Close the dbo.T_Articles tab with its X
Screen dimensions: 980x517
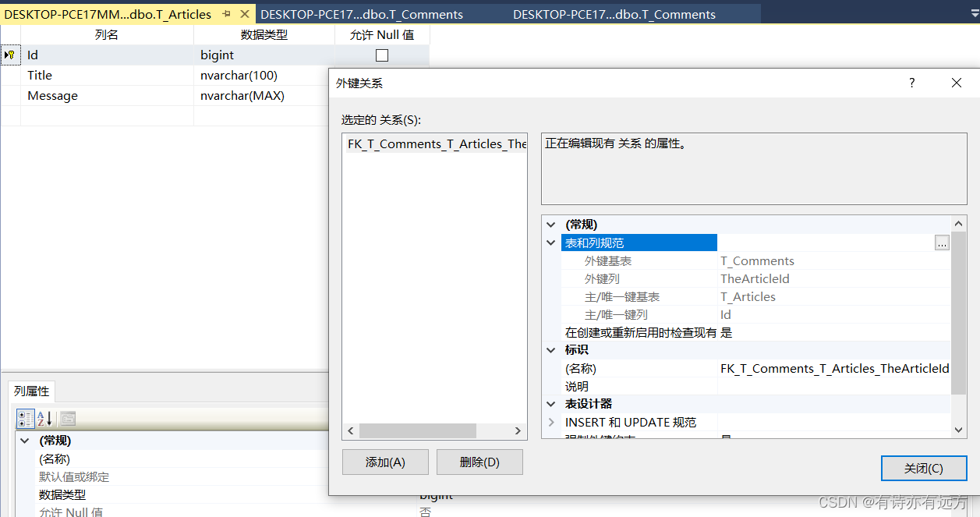click(x=245, y=14)
